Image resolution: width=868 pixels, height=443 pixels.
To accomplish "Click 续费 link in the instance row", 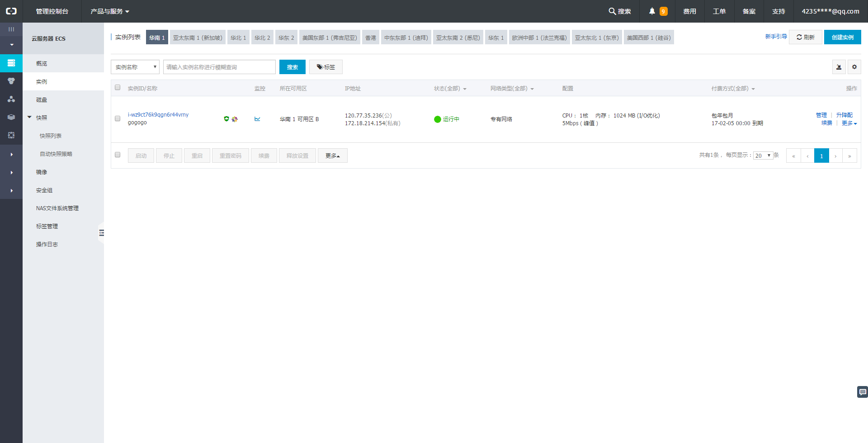I will (x=827, y=123).
